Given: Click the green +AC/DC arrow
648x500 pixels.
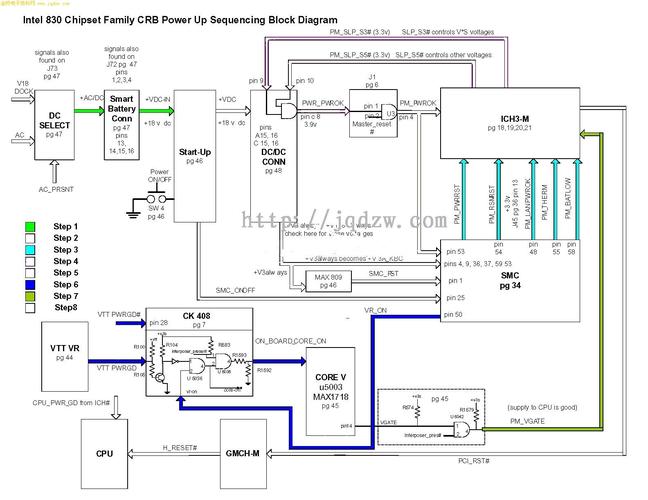Looking at the screenshot, I should tap(89, 111).
